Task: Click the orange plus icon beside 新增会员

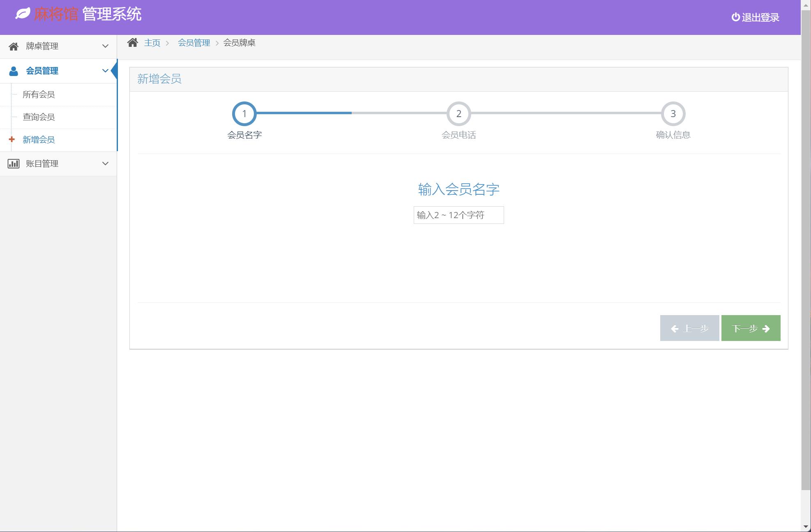Action: (x=12, y=140)
